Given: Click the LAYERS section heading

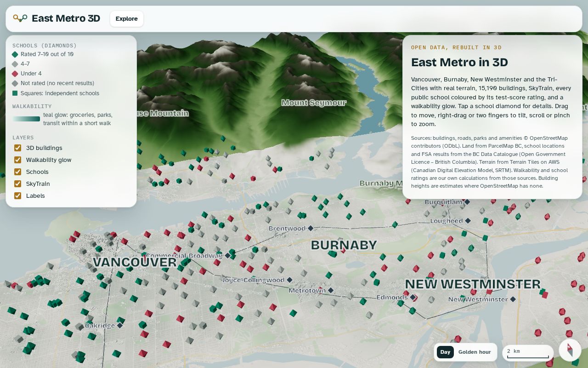Looking at the screenshot, I should click(x=23, y=138).
